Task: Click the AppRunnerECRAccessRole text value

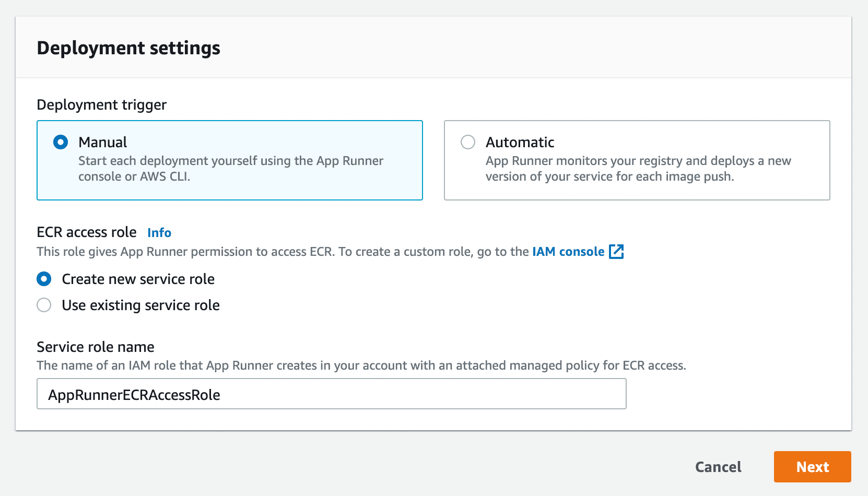Action: 134,395
